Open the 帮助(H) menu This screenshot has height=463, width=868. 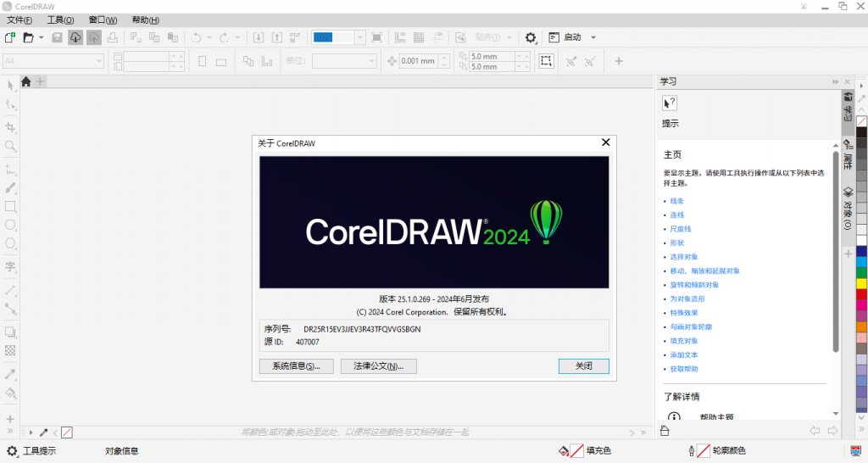click(146, 20)
